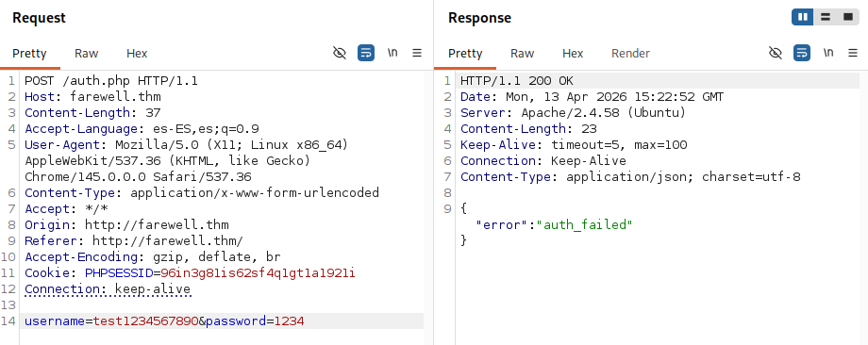Select combined tabbed layout icon
The height and width of the screenshot is (345, 868).
(848, 17)
